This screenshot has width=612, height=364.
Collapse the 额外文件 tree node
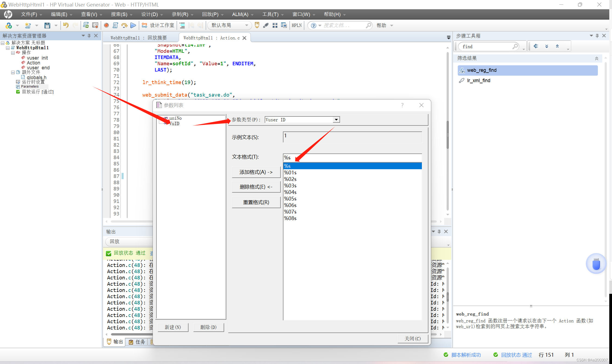pos(13,72)
